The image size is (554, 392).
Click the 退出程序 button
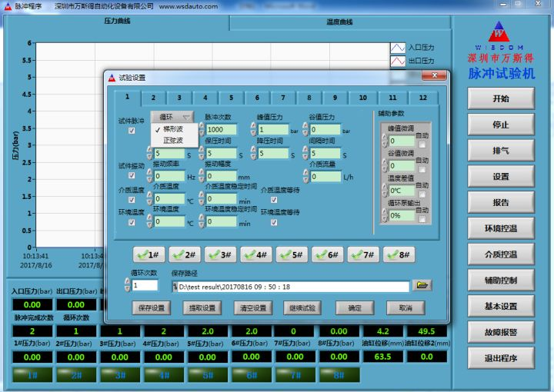pyautogui.click(x=501, y=358)
